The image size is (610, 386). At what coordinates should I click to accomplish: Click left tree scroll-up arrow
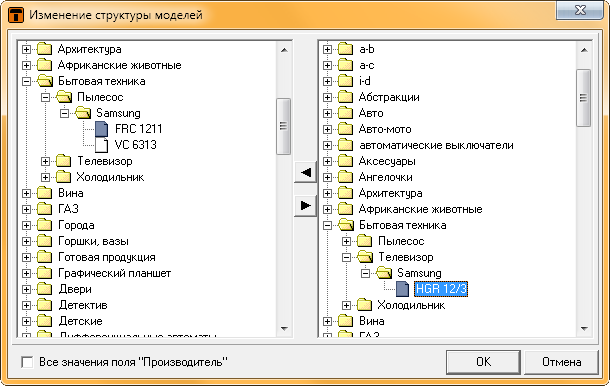point(284,50)
